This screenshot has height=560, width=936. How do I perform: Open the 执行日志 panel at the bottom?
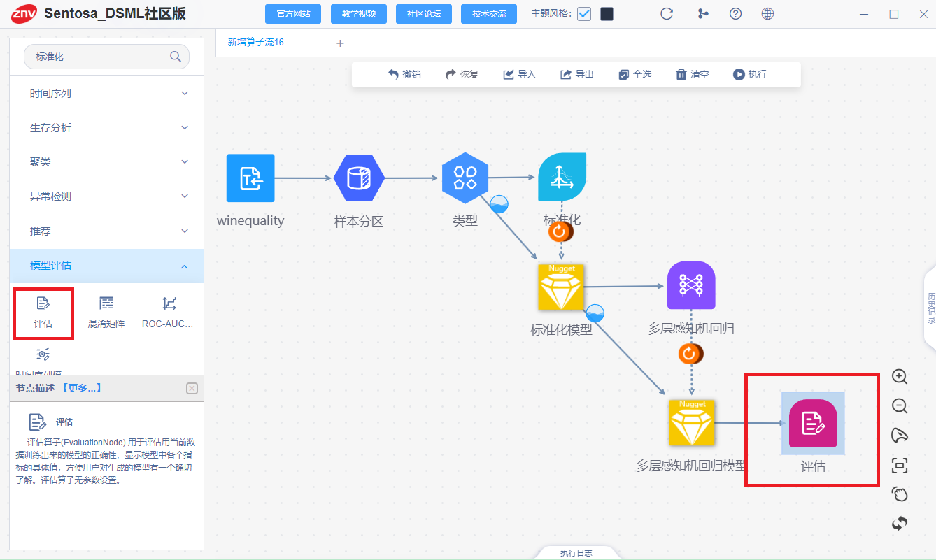(576, 553)
